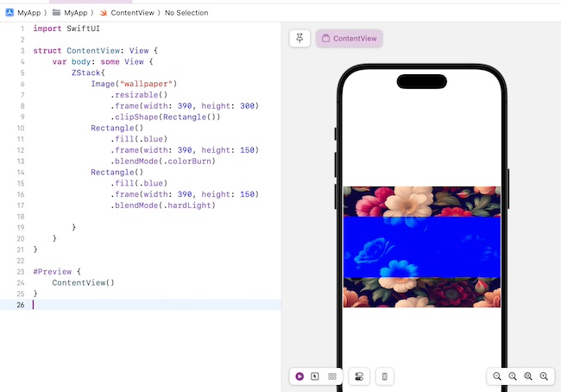Click the import SwiftUI line

(66, 28)
